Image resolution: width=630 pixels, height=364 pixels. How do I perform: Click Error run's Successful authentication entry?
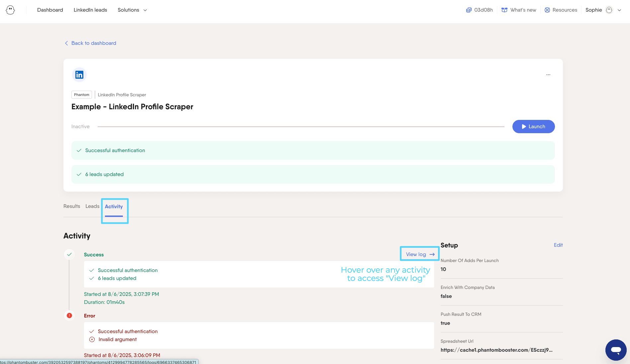pos(128,331)
